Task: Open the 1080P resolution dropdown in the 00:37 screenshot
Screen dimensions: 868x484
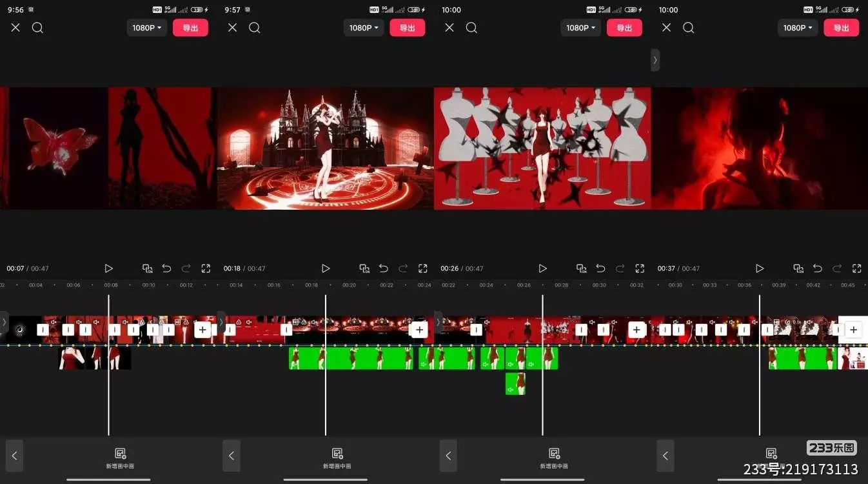Action: coord(798,28)
